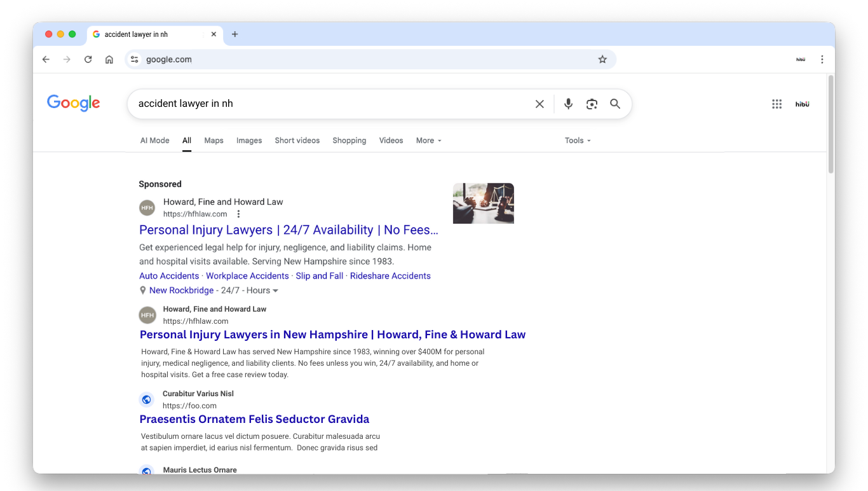Bookmark this page with the star icon
The height and width of the screenshot is (491, 868).
coord(602,59)
